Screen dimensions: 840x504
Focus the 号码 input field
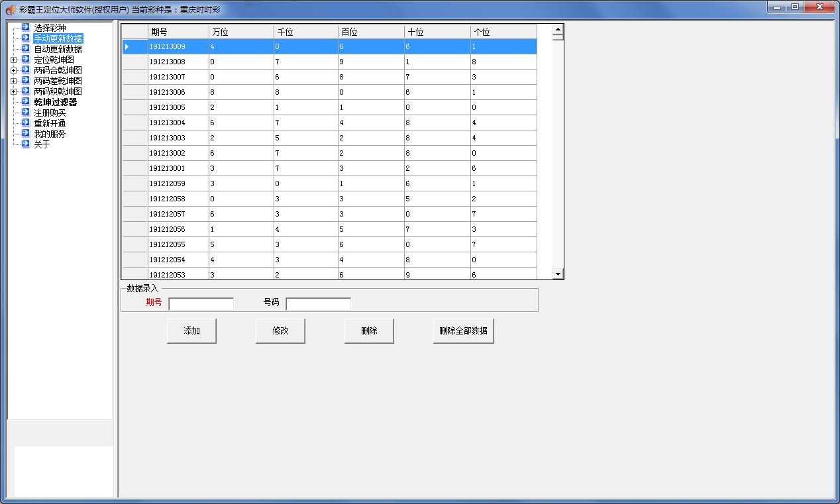tap(318, 304)
